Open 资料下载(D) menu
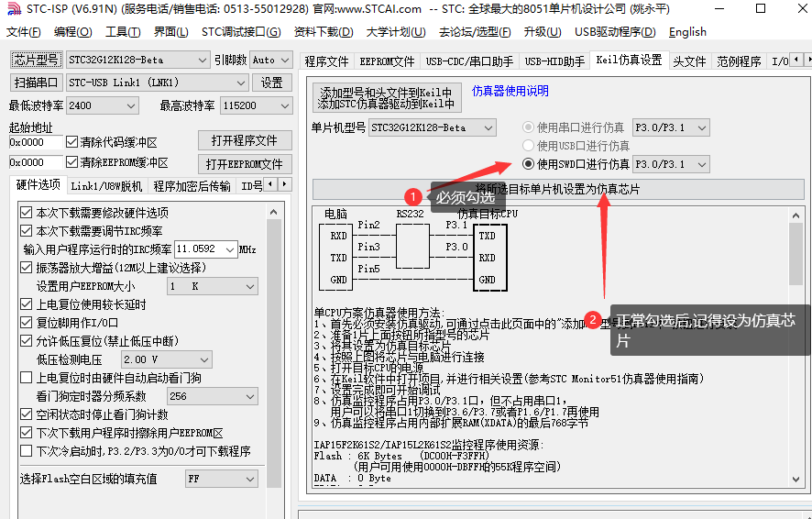 click(324, 32)
